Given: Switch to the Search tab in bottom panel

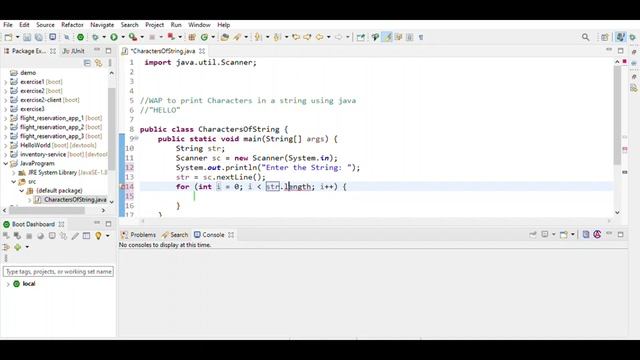Looking at the screenshot, I should pos(175,235).
